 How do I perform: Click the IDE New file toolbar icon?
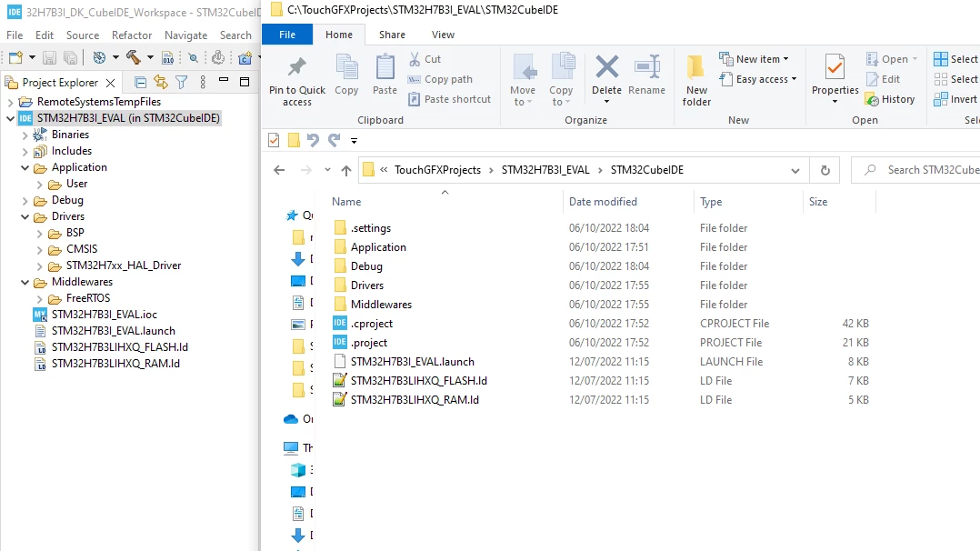coord(15,57)
